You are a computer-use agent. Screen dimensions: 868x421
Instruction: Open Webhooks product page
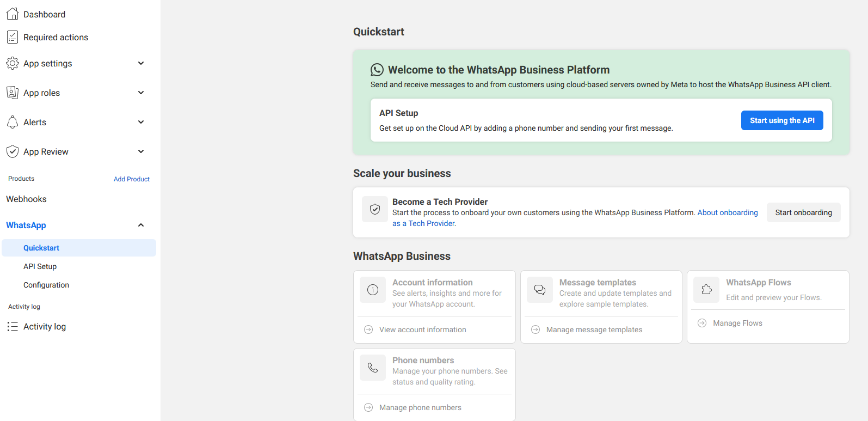tap(26, 199)
